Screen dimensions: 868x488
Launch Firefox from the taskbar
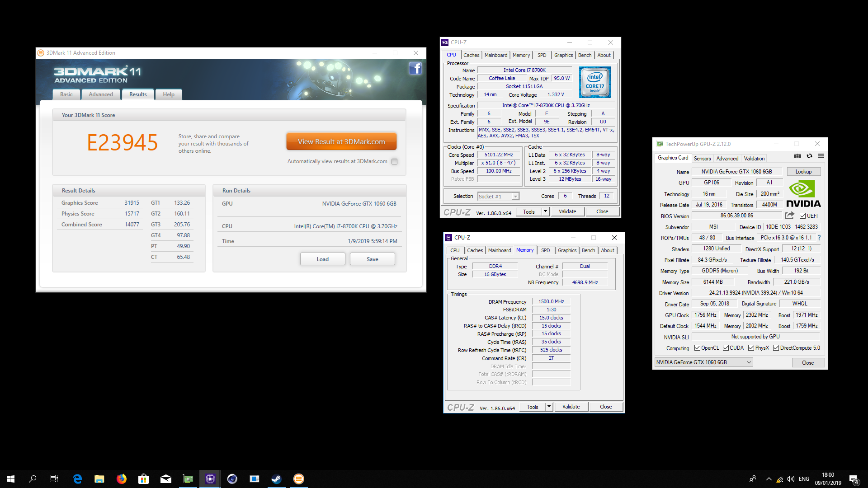pyautogui.click(x=121, y=479)
